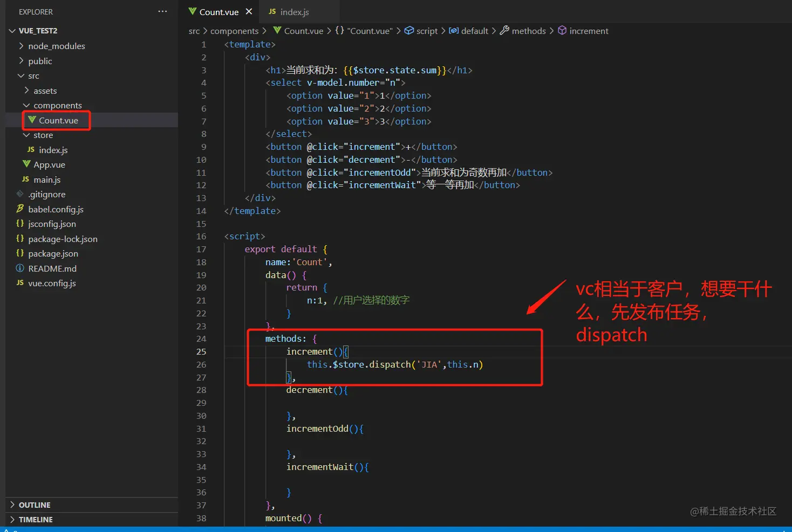Image resolution: width=792 pixels, height=532 pixels.
Task: Click src in the breadcrumb path
Action: pos(194,31)
